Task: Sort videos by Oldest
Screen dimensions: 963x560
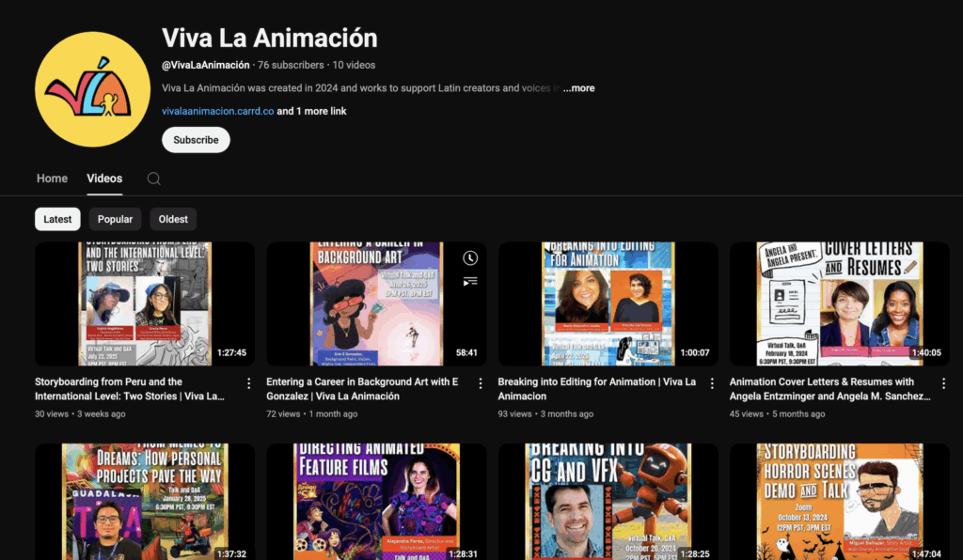Action: pos(173,219)
